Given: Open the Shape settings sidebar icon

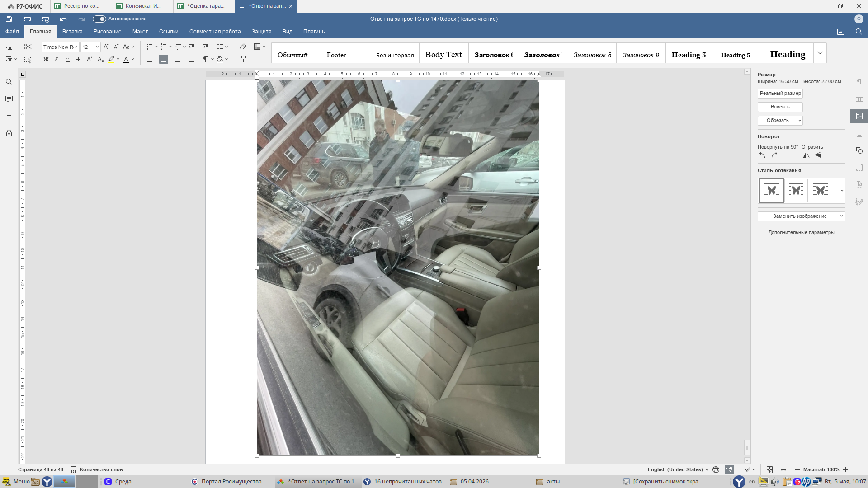Looking at the screenshot, I should click(x=859, y=150).
